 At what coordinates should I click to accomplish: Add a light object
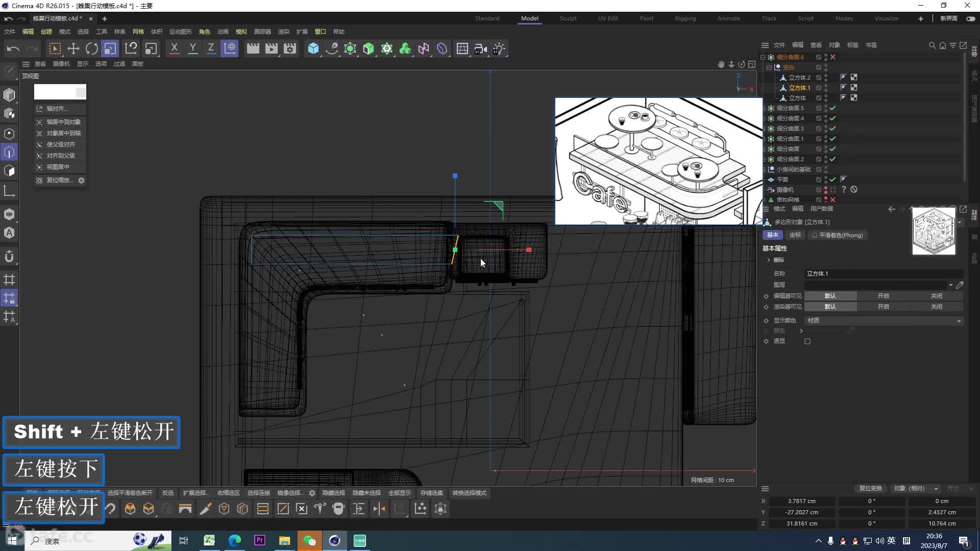tap(499, 48)
